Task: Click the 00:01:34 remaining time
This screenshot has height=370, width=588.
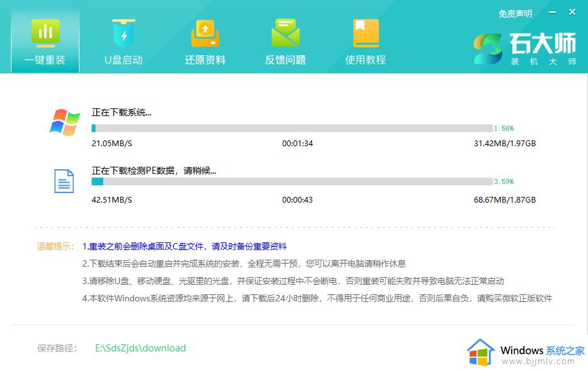Action: coord(298,144)
